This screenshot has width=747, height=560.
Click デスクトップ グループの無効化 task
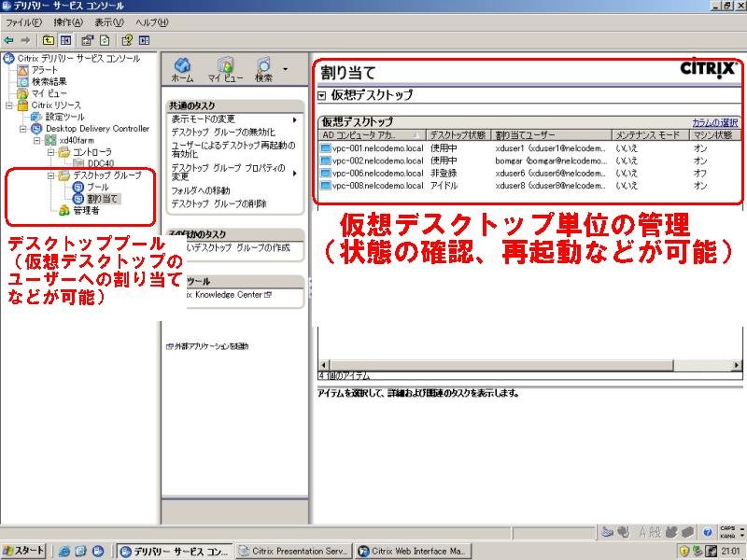(223, 132)
